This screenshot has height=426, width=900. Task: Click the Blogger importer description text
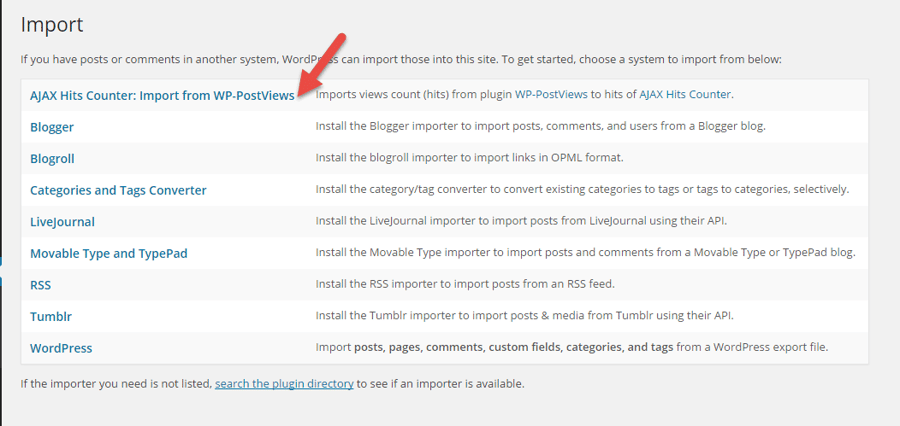(x=541, y=126)
